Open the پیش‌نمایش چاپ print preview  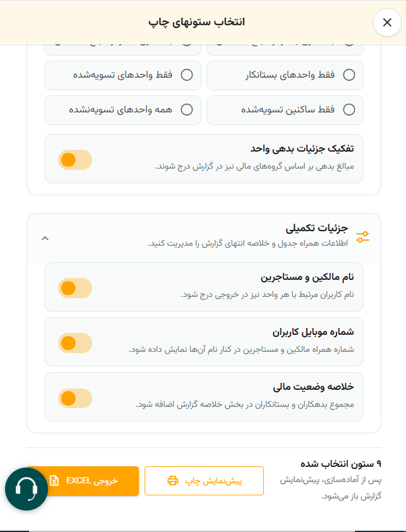pos(204,481)
